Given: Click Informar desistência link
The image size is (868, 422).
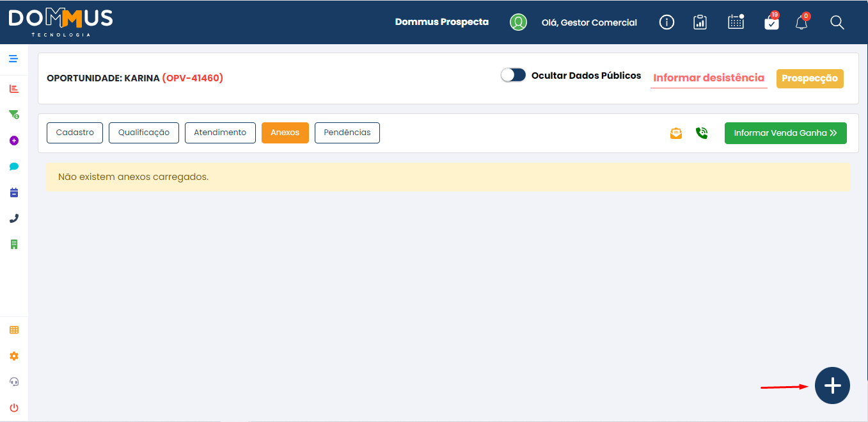Looking at the screenshot, I should pyautogui.click(x=709, y=78).
